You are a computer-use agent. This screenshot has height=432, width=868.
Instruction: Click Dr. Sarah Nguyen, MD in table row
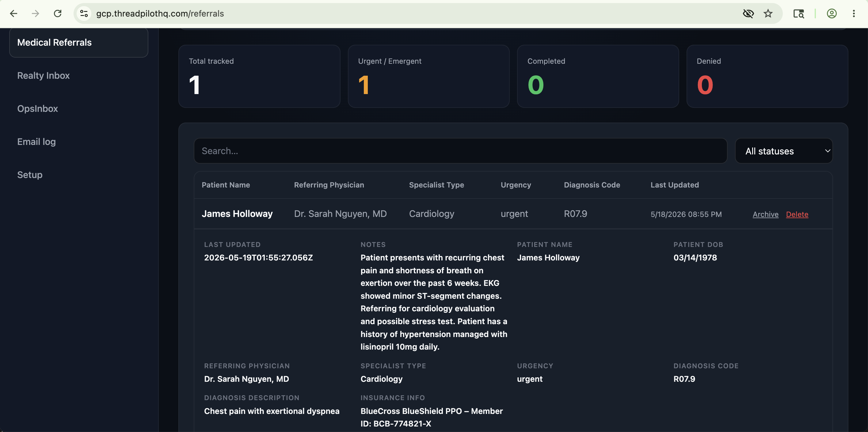pyautogui.click(x=340, y=214)
